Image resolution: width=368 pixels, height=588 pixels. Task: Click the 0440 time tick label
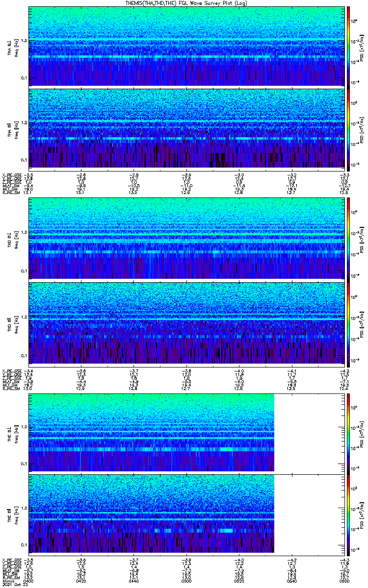pos(134,581)
